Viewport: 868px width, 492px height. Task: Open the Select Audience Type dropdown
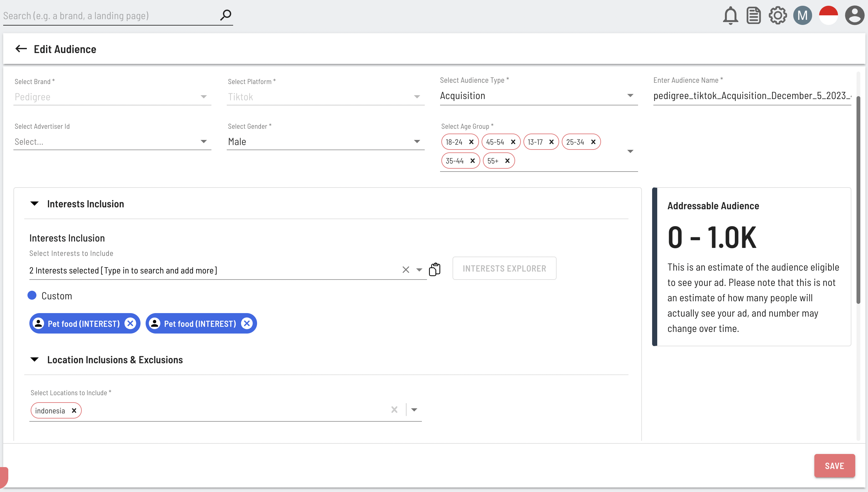coord(538,96)
